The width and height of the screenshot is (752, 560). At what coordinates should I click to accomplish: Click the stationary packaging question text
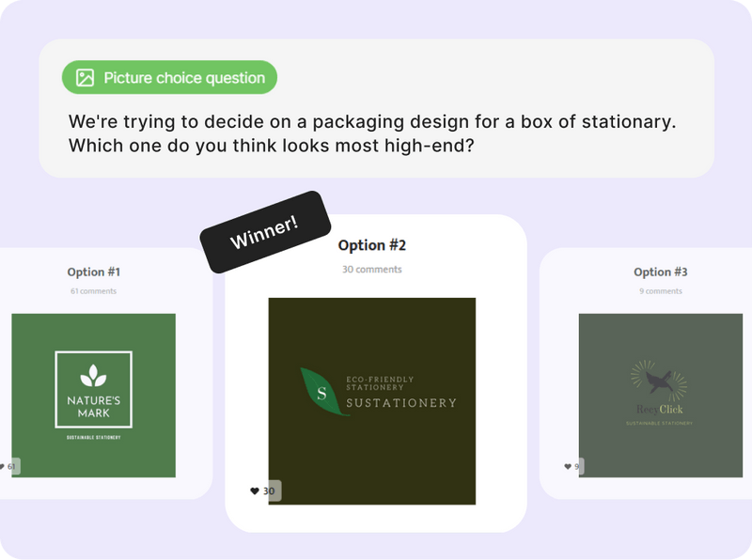coord(374,132)
